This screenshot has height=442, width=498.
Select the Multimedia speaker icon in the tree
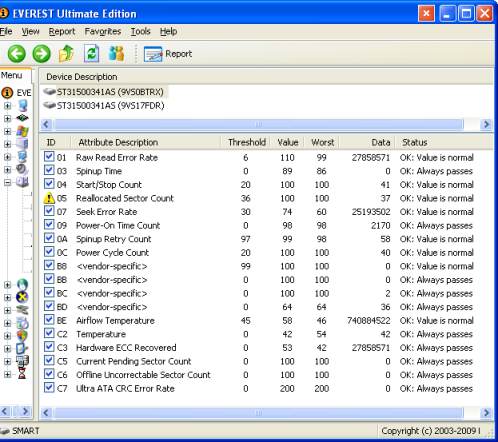click(x=22, y=169)
